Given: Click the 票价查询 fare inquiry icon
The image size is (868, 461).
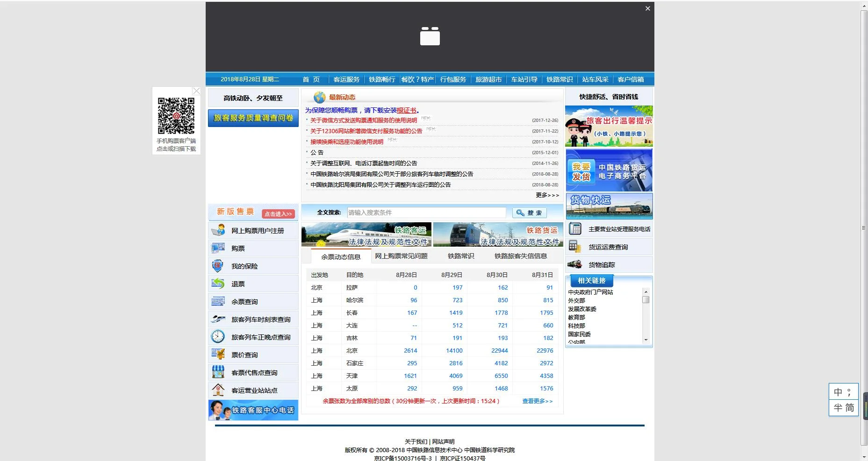Looking at the screenshot, I should pos(218,355).
